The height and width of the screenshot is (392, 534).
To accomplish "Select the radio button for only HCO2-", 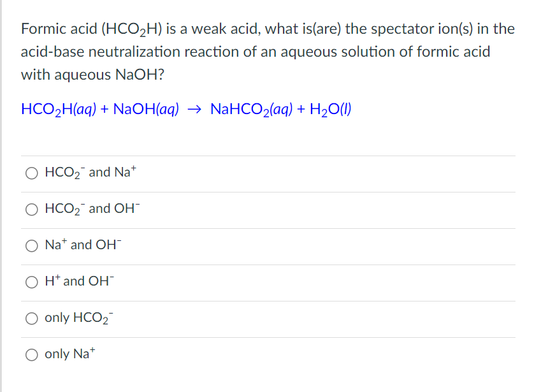I will click(32, 319).
